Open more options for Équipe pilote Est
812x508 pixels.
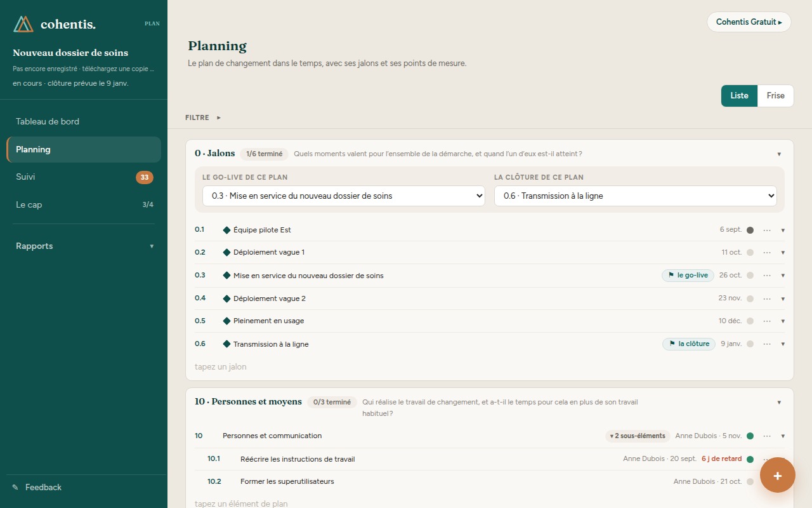tap(767, 230)
